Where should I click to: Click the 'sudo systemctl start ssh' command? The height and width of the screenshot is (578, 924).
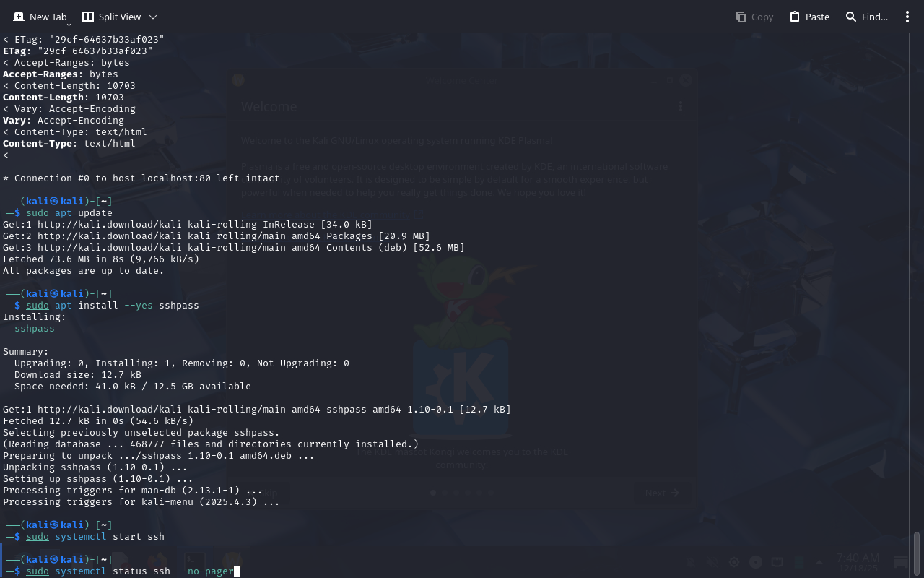95,537
